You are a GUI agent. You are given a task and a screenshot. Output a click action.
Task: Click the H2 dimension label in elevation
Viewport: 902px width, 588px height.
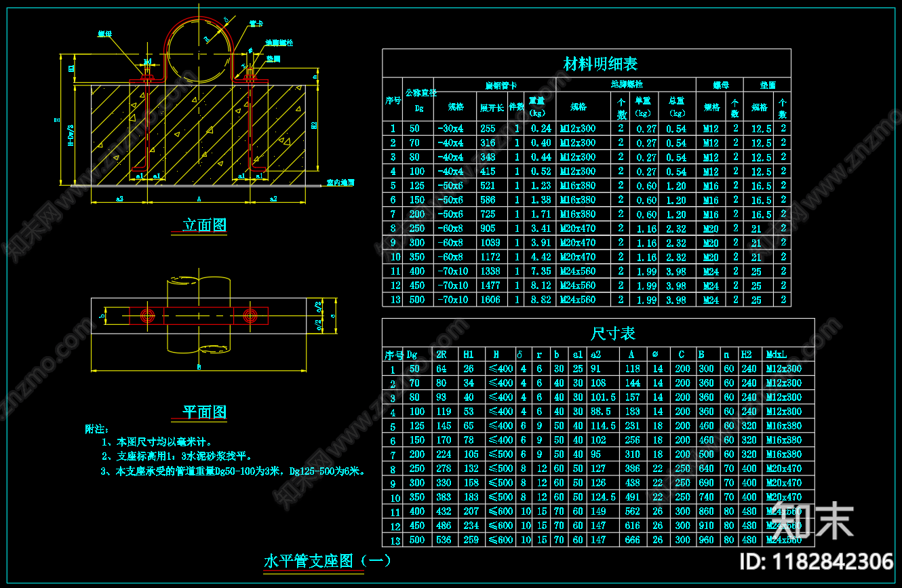pyautogui.click(x=313, y=125)
